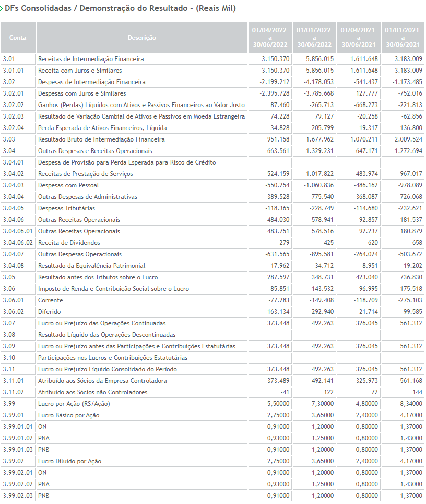Click the 'Corrente' row description
Screen dimensions: 426x504
tap(51, 300)
